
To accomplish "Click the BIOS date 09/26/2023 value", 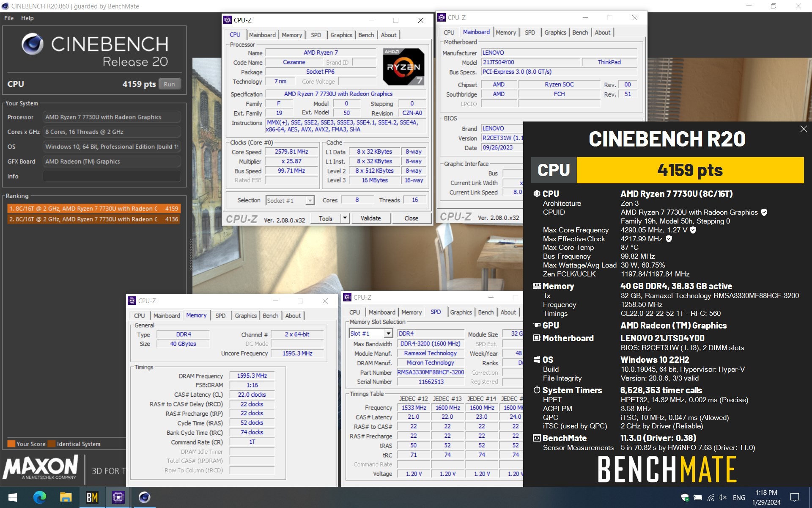I will [x=502, y=147].
